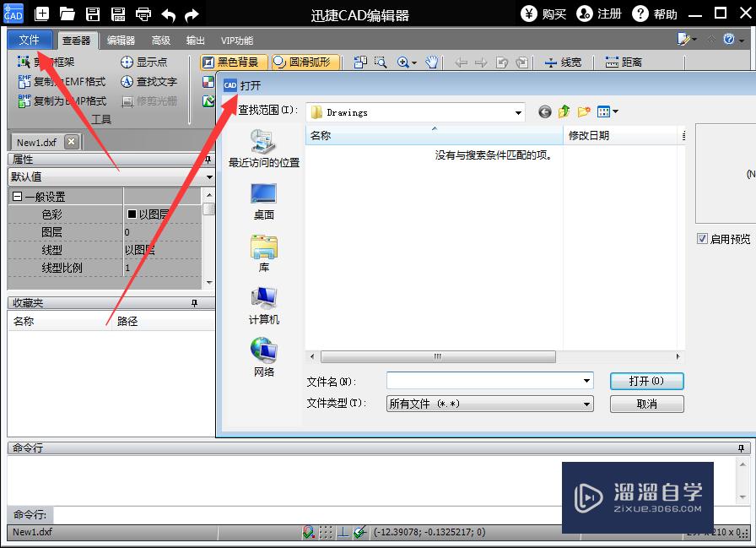This screenshot has height=548, width=756.
Task: Click the 显示点 tool
Action: (143, 62)
